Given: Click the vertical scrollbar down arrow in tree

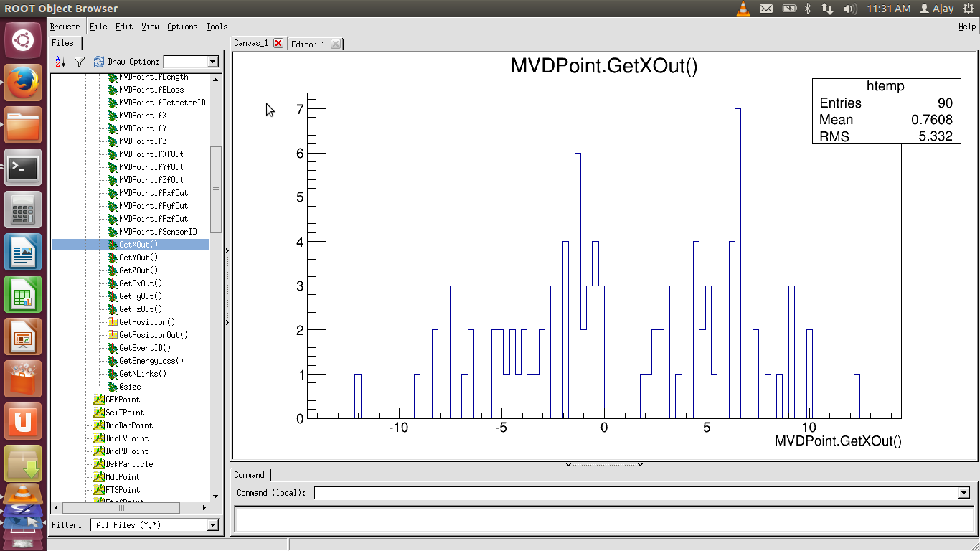Looking at the screenshot, I should 216,496.
